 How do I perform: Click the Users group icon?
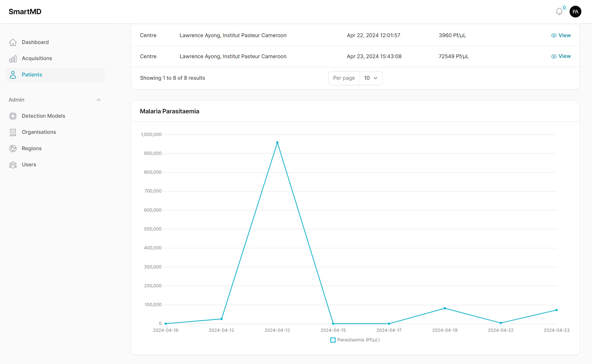(x=13, y=165)
